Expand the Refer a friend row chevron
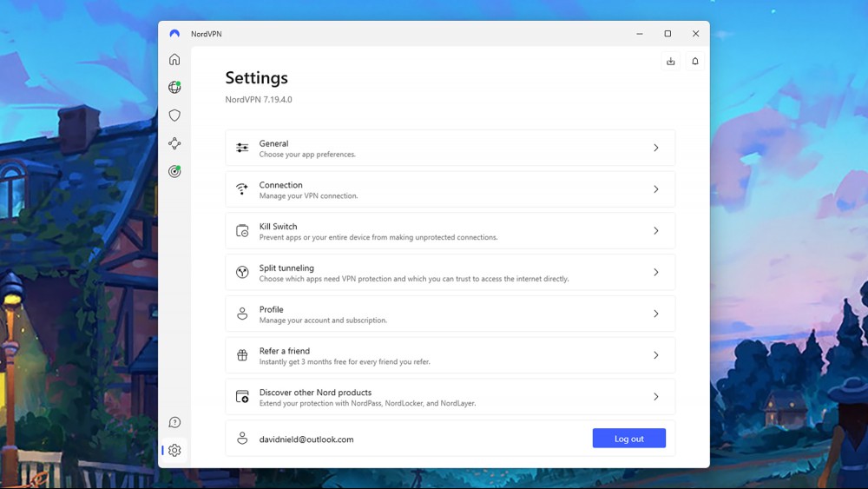868x489 pixels. [656, 355]
